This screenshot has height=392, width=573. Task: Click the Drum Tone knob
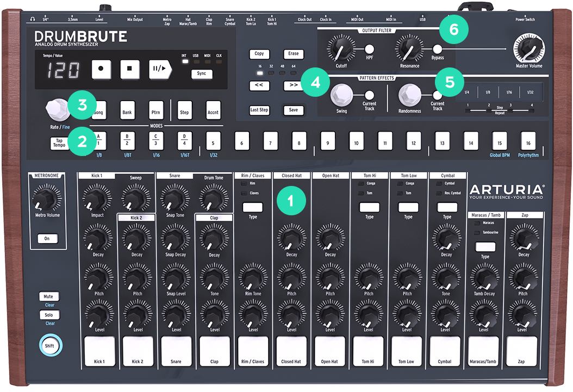click(214, 198)
